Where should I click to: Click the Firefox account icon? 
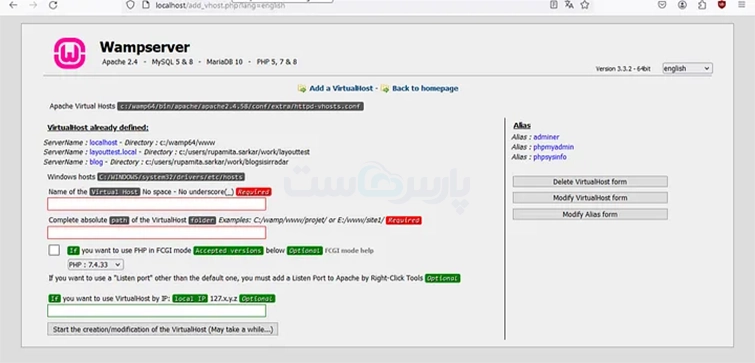click(682, 5)
